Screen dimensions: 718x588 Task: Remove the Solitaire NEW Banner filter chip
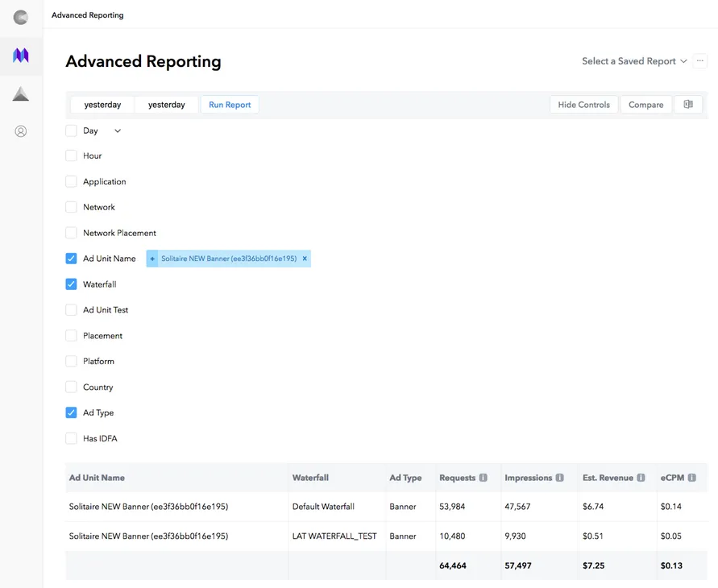point(305,259)
